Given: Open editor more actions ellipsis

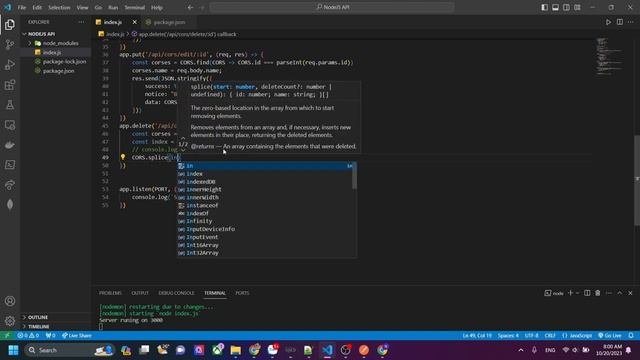Looking at the screenshot, I should point(631,22).
